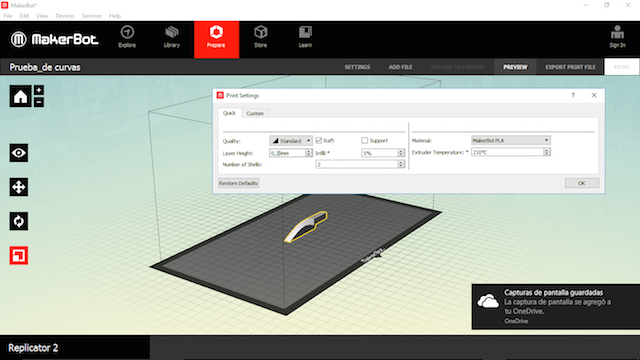The width and height of the screenshot is (640, 360).
Task: Adjust the Infill percentage stepper
Action: 401,153
